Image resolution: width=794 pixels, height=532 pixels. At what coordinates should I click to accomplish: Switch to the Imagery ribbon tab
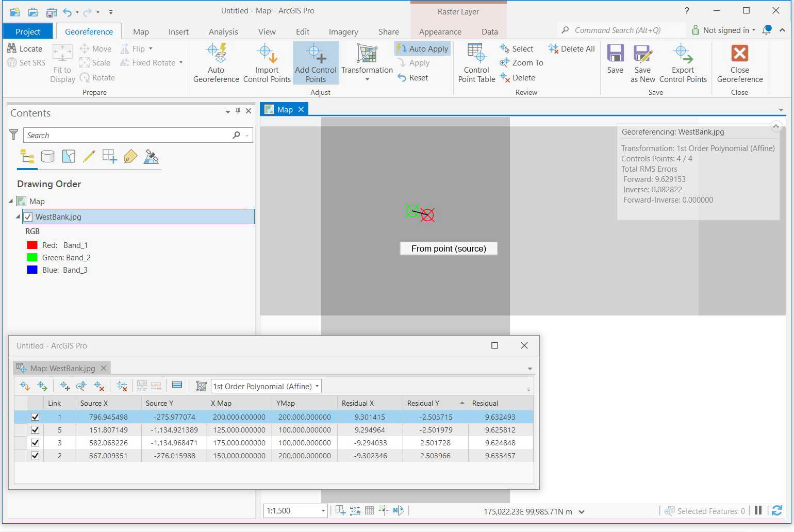coord(343,32)
